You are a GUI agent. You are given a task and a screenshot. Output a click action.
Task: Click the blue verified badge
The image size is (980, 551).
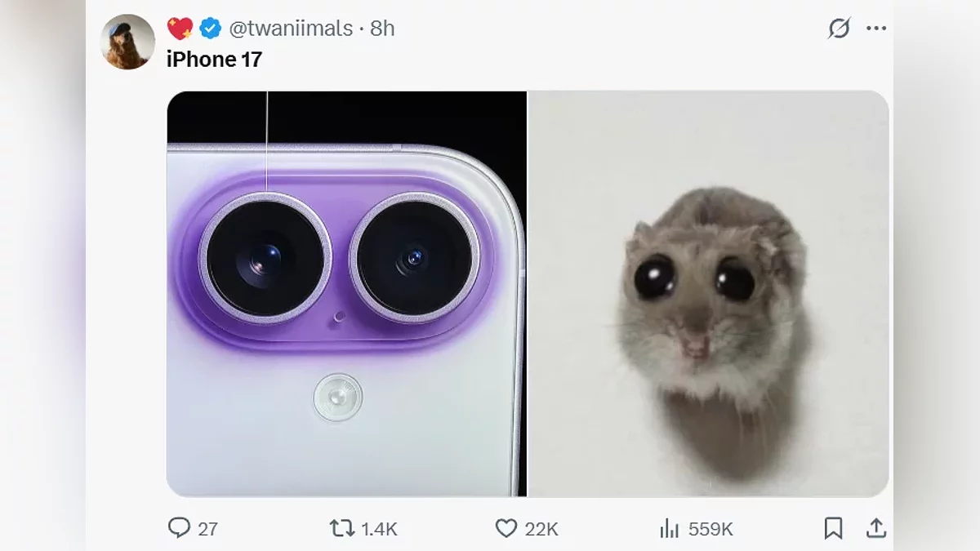pos(210,29)
